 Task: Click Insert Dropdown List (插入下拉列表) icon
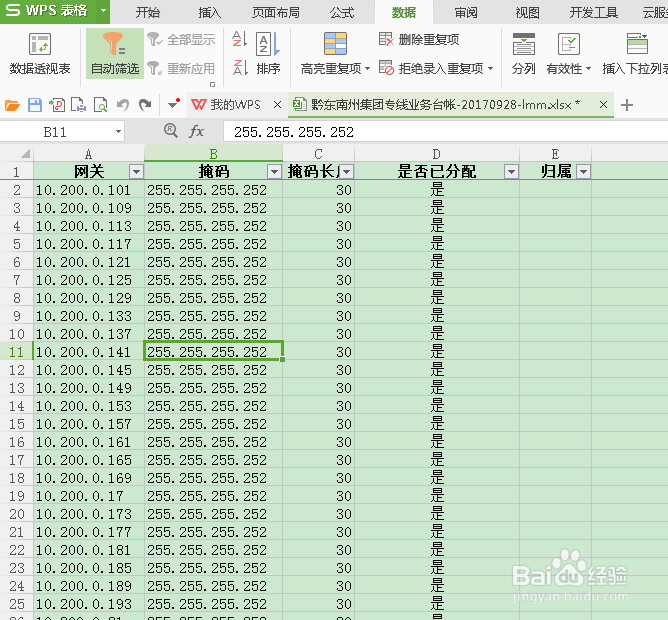click(637, 44)
